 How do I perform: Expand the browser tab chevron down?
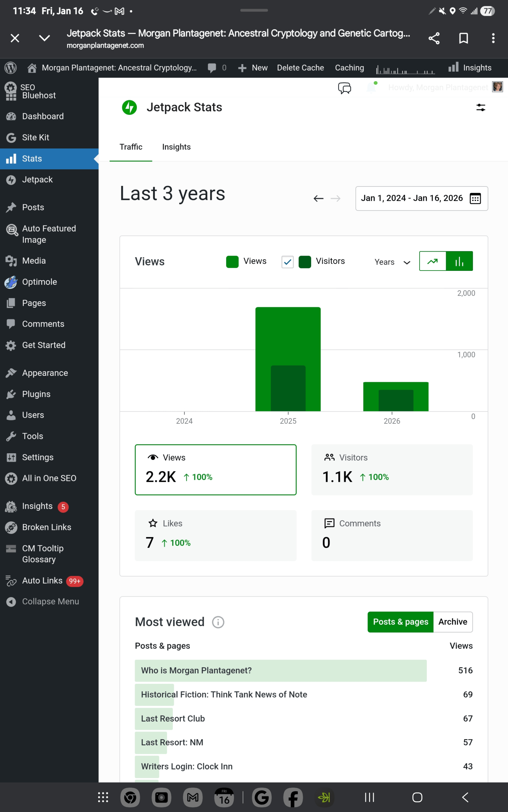[x=44, y=38]
